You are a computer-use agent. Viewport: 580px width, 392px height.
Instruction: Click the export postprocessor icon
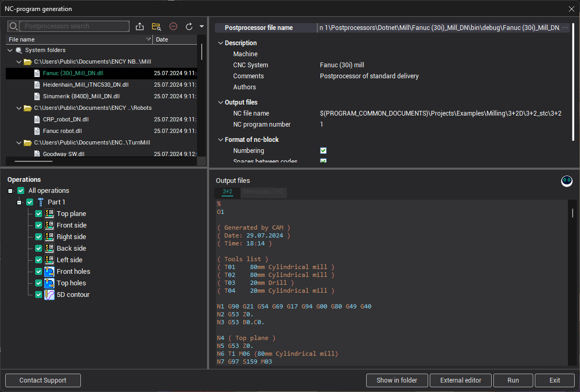(140, 26)
